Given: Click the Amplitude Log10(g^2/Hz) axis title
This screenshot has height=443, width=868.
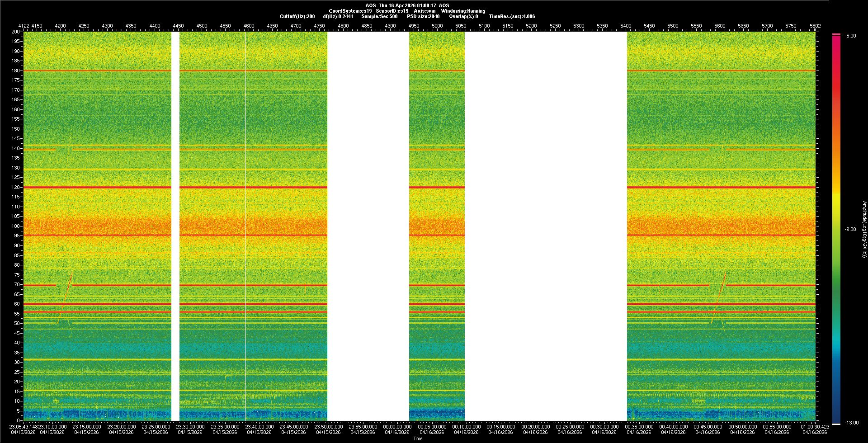Looking at the screenshot, I should [864, 229].
